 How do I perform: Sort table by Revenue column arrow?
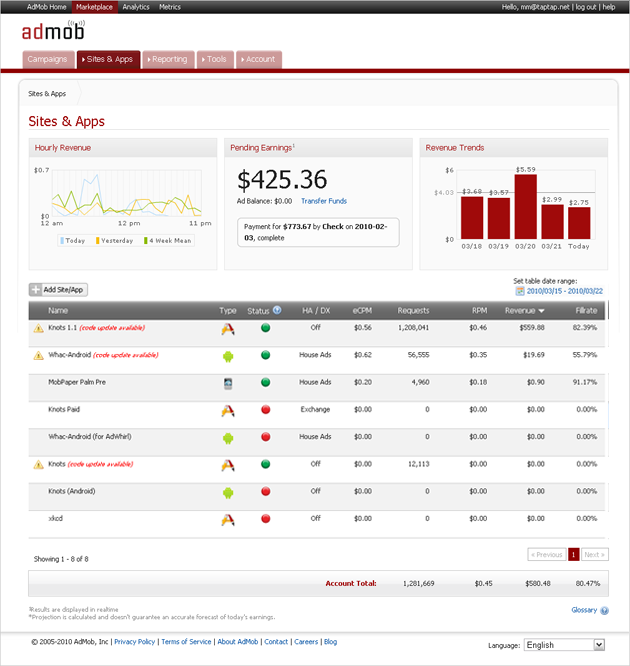[541, 311]
